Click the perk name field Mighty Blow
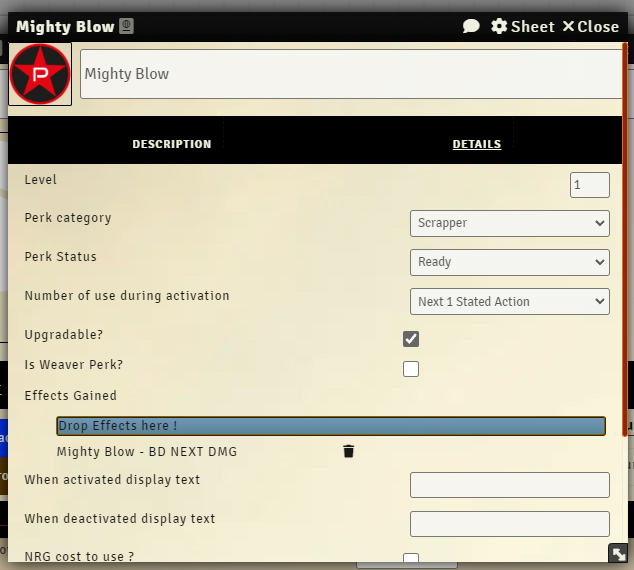The image size is (634, 570). tap(350, 74)
